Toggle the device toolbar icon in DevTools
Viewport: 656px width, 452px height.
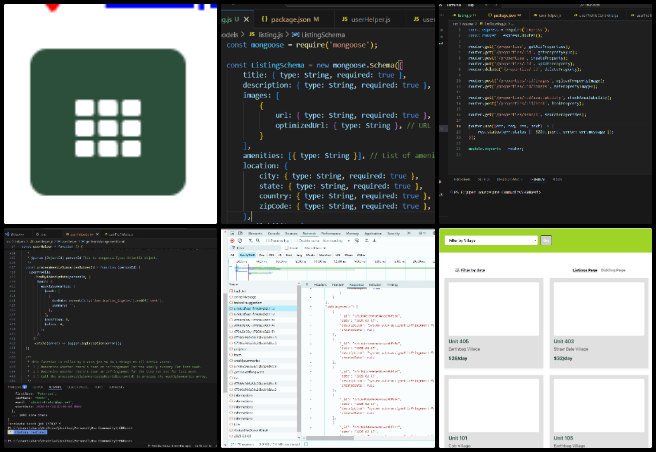240,234
